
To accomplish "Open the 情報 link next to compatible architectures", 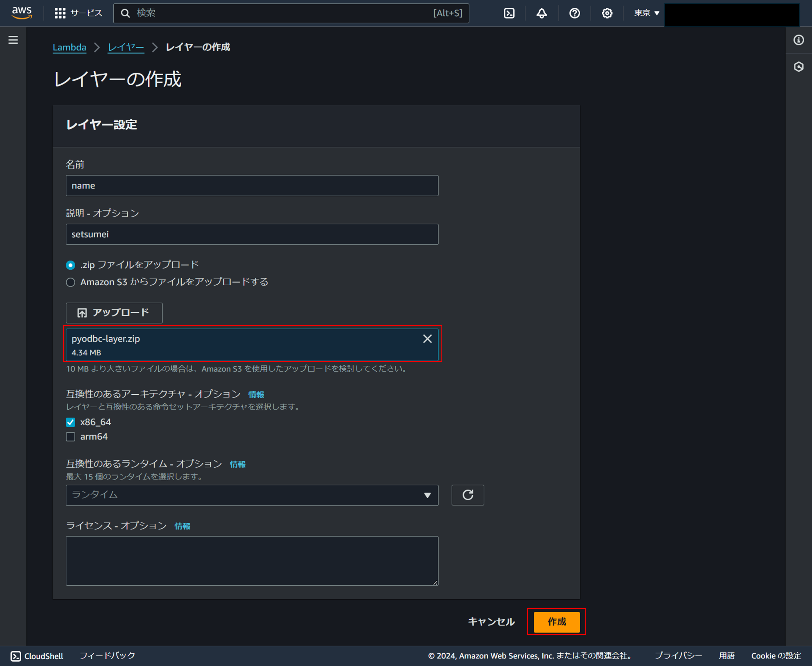I will pos(256,394).
